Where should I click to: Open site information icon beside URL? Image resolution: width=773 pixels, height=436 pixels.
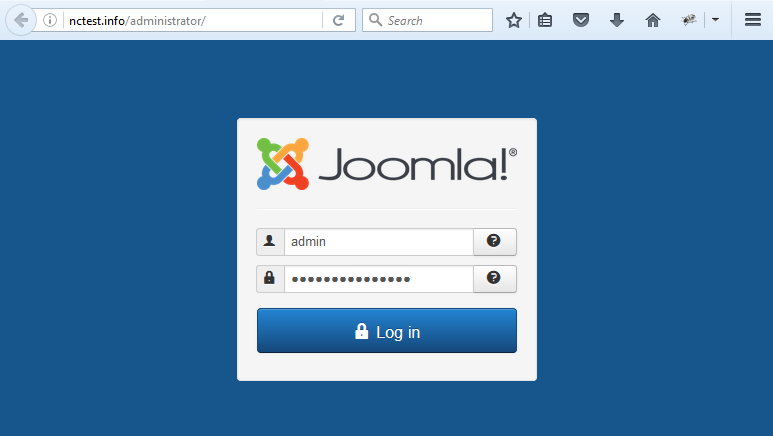[50, 20]
